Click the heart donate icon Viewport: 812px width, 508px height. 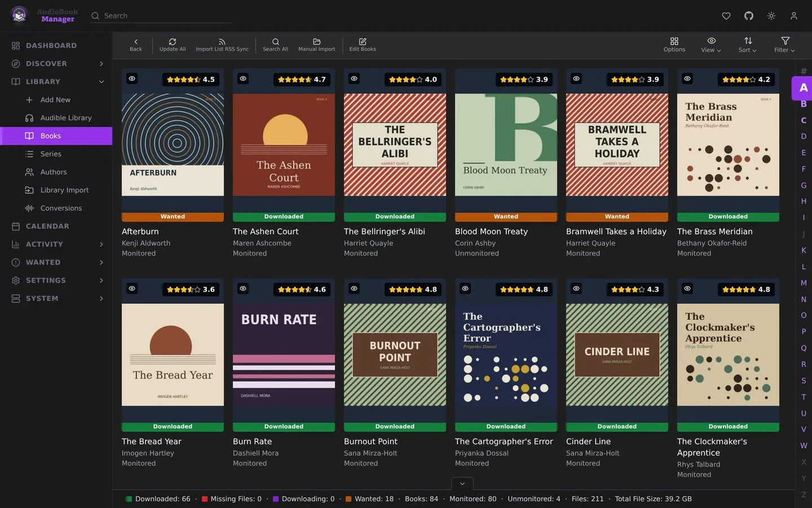(726, 16)
